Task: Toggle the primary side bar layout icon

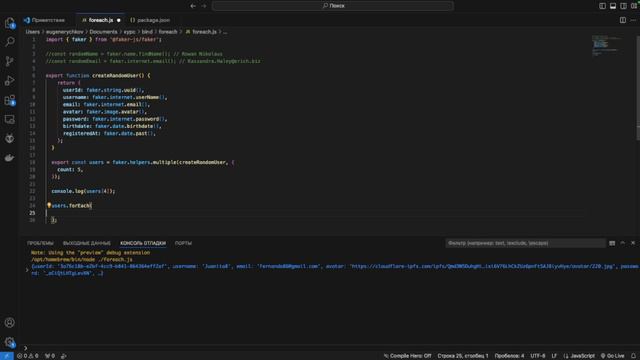Action: (x=602, y=6)
